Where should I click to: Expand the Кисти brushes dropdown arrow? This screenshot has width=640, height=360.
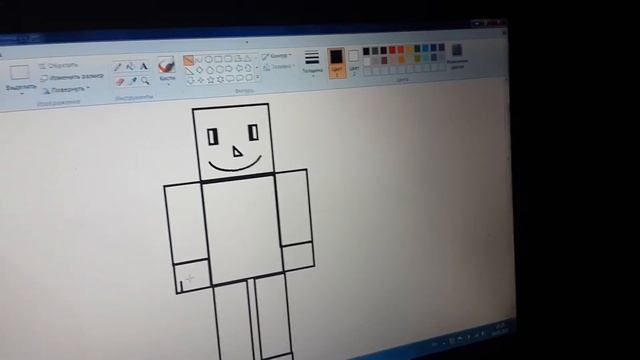pos(168,84)
